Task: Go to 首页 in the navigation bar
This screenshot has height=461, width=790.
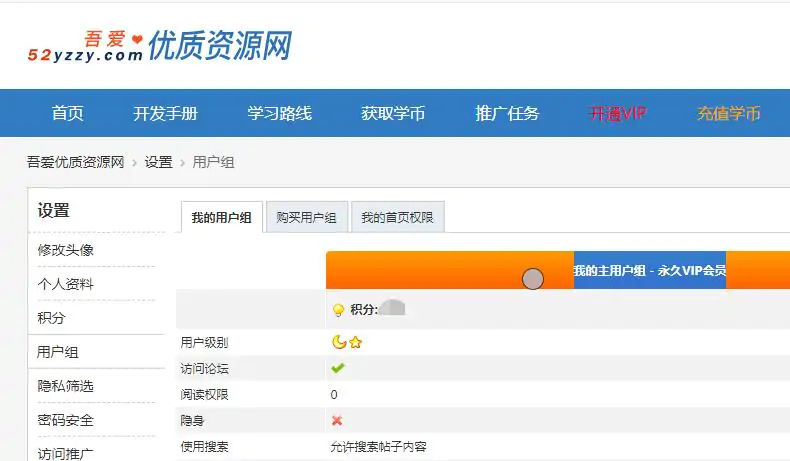Action: [68, 113]
